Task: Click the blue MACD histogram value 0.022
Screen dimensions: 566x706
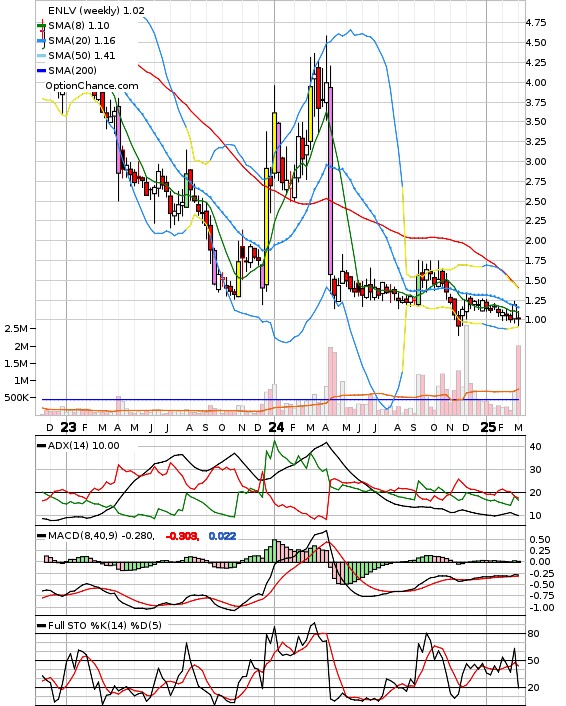Action: 222,536
